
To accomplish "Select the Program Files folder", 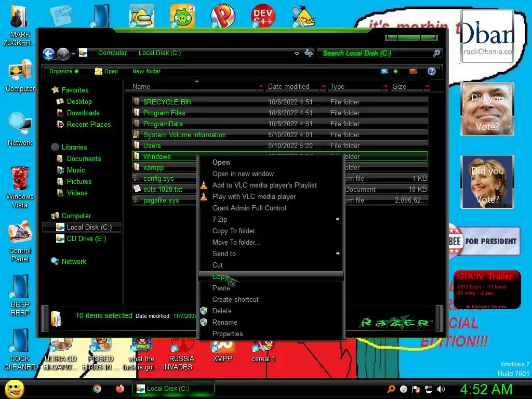I will (280, 113).
